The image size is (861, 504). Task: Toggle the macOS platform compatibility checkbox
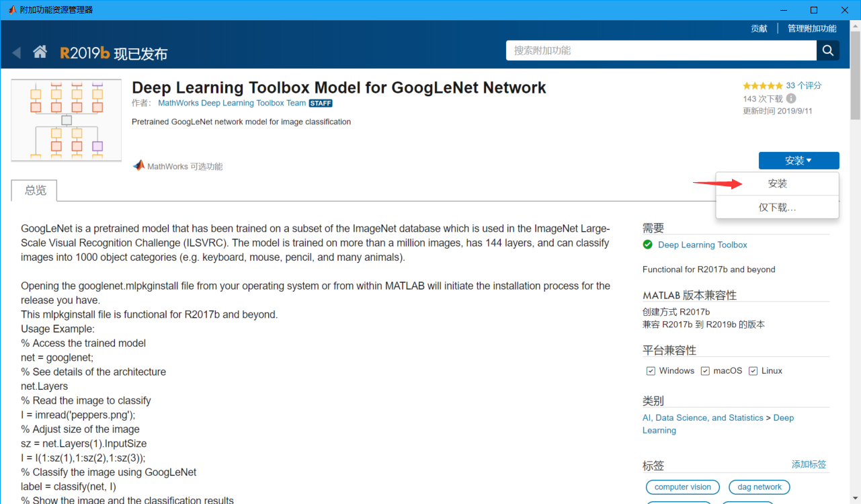(x=704, y=370)
